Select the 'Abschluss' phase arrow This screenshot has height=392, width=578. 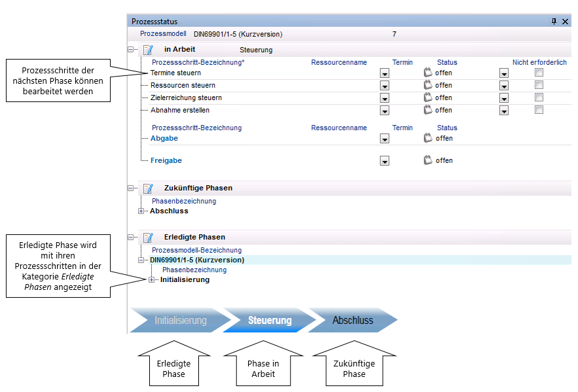[x=352, y=321]
